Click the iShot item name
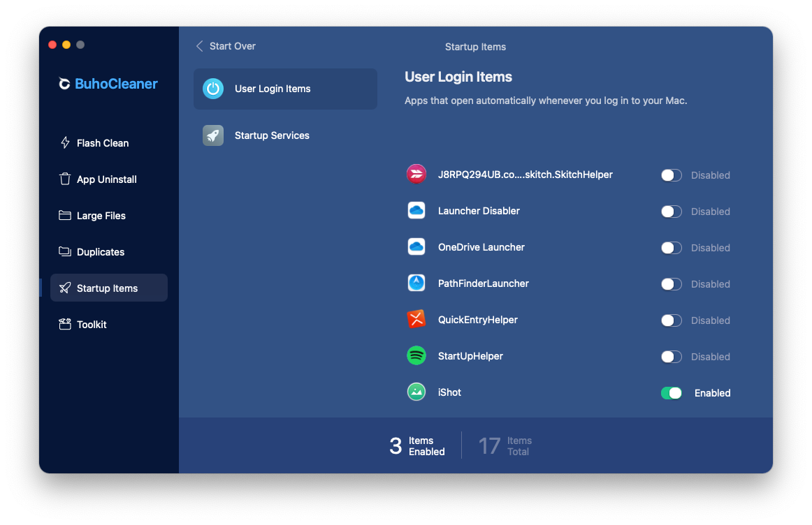Viewport: 812px width, 525px height. pos(449,392)
